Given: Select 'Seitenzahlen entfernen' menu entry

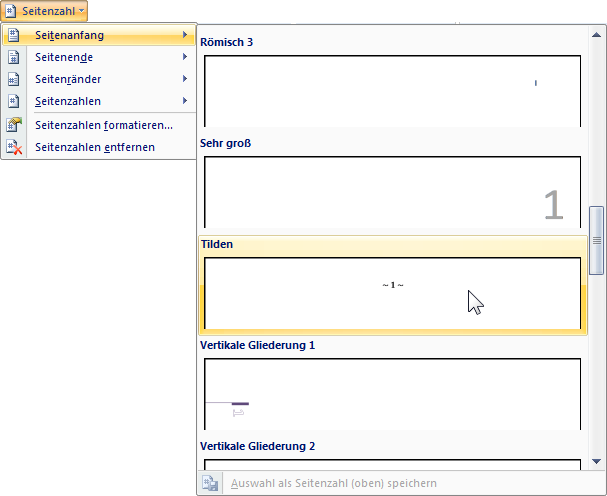Looking at the screenshot, I should (x=95, y=148).
